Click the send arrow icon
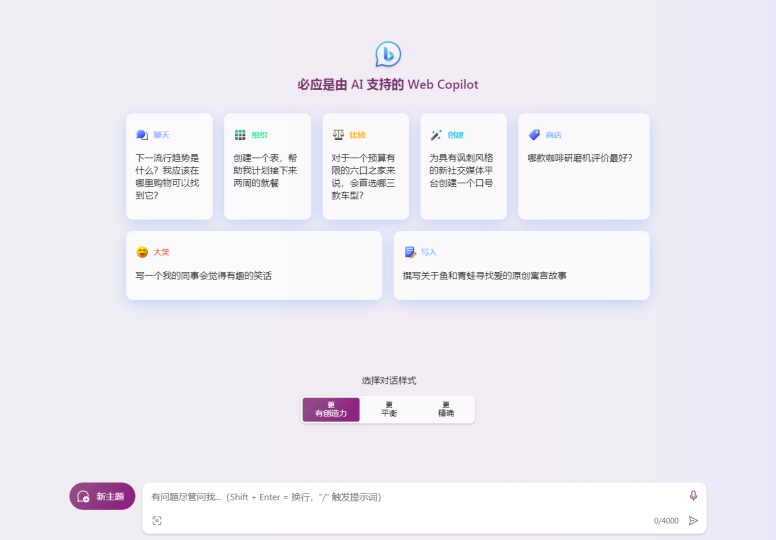 pyautogui.click(x=693, y=521)
